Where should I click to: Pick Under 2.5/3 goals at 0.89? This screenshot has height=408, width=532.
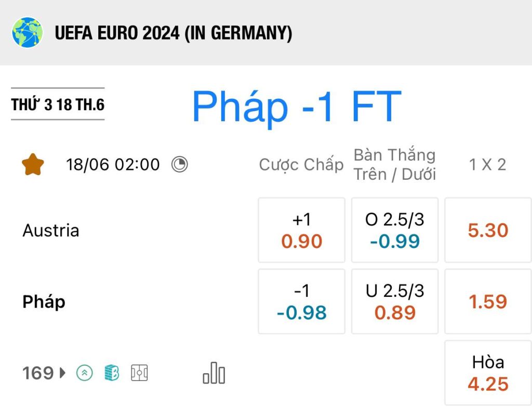click(x=395, y=301)
